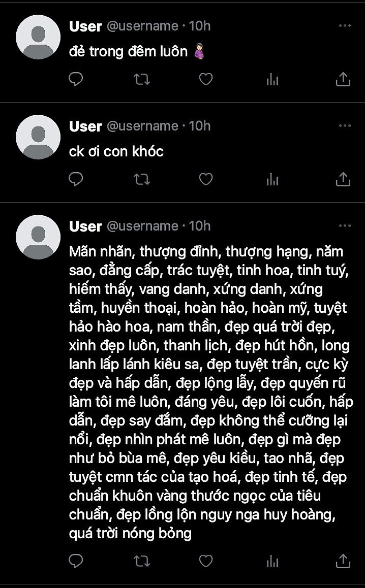Like the 'Mãn nhãn, thượng đỉnh' tweet
This screenshot has width=365, height=588.
(x=206, y=561)
